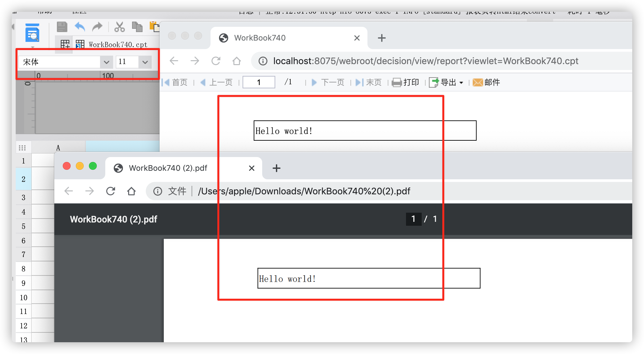644x354 pixels.
Task: Reload the WorkBook740 (2).pdf page
Action: (110, 191)
